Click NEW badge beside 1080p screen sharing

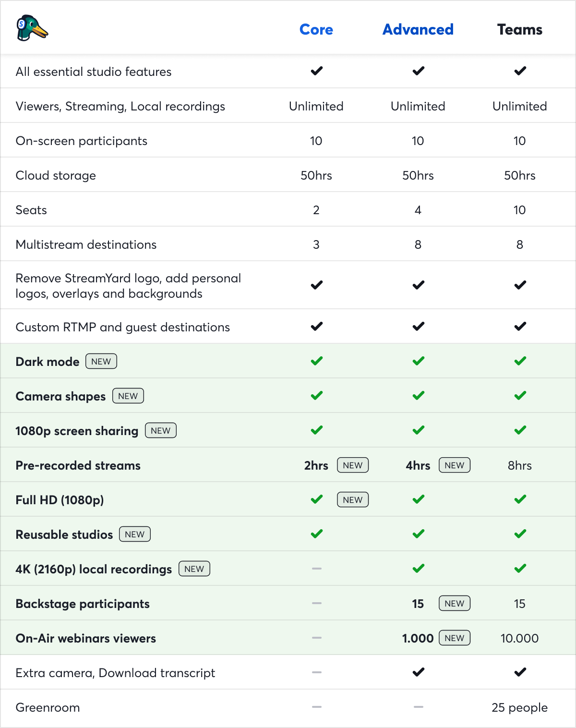pos(161,431)
